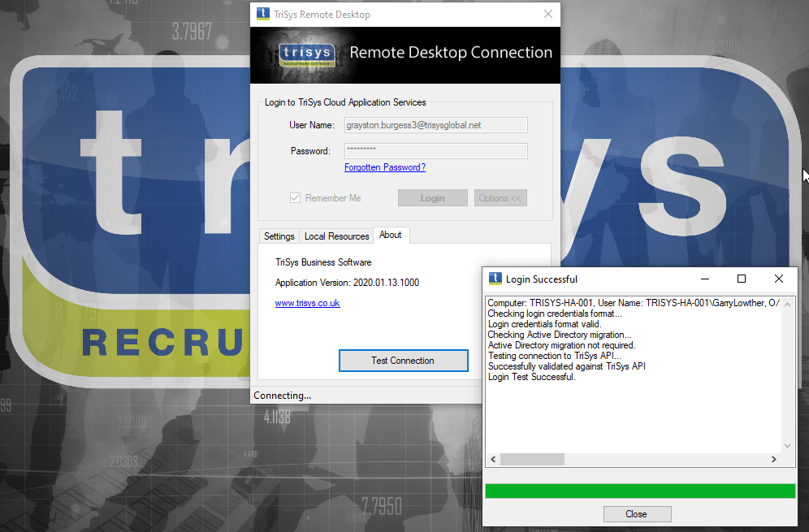The image size is (809, 532).
Task: Click 'Active Directory migration not required.' line
Action: tap(561, 345)
